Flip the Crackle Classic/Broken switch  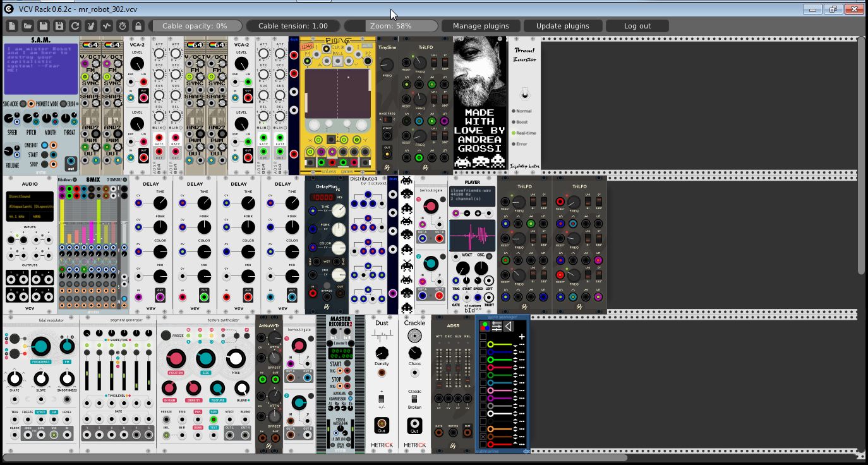click(414, 399)
